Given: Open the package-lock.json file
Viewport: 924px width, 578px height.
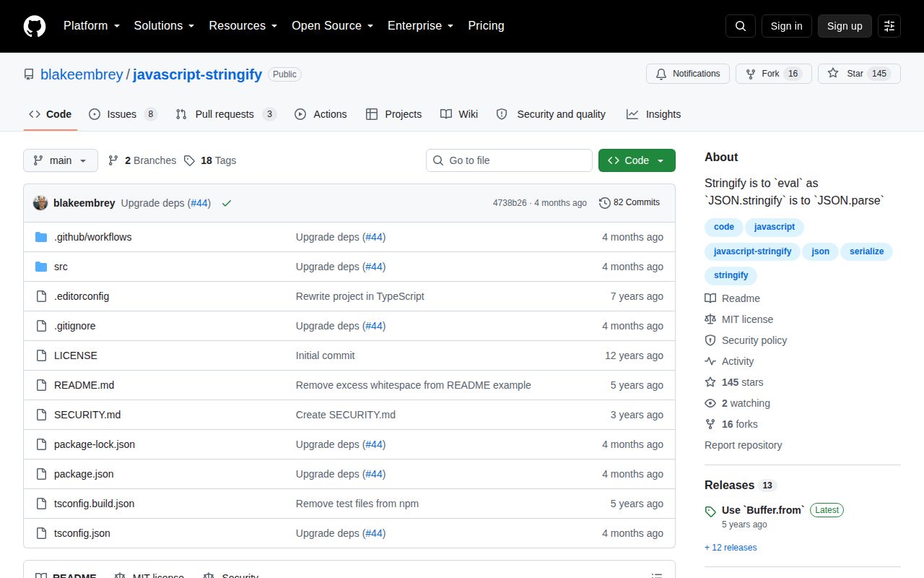Looking at the screenshot, I should tap(95, 444).
